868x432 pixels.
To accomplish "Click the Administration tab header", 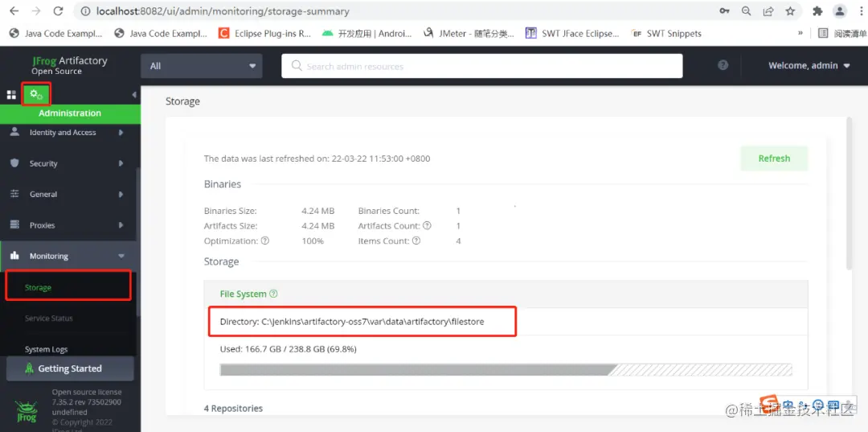I will point(70,113).
